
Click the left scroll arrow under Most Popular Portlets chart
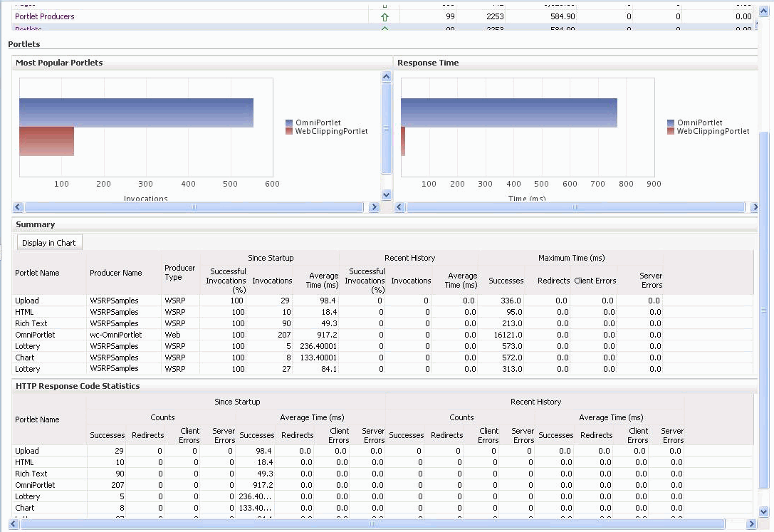coord(18,207)
